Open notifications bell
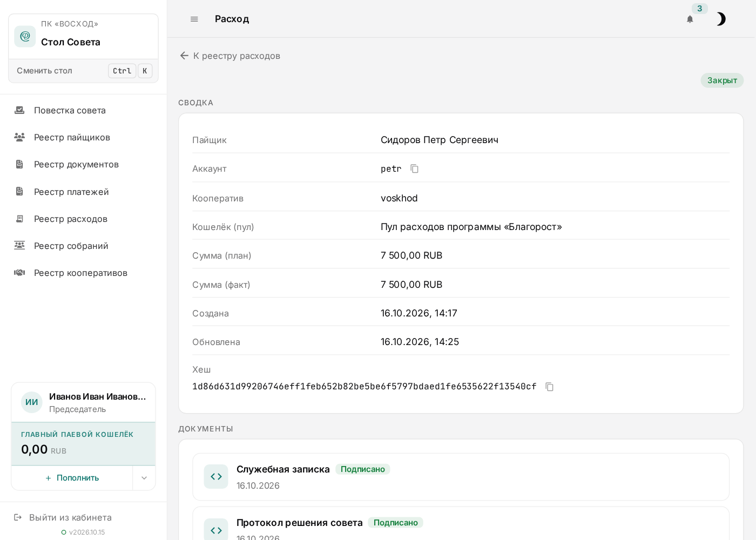The height and width of the screenshot is (540, 756). (x=690, y=19)
